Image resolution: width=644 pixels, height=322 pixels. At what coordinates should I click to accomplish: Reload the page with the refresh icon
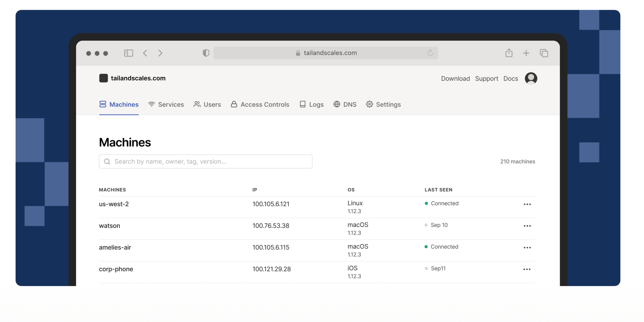click(x=430, y=53)
